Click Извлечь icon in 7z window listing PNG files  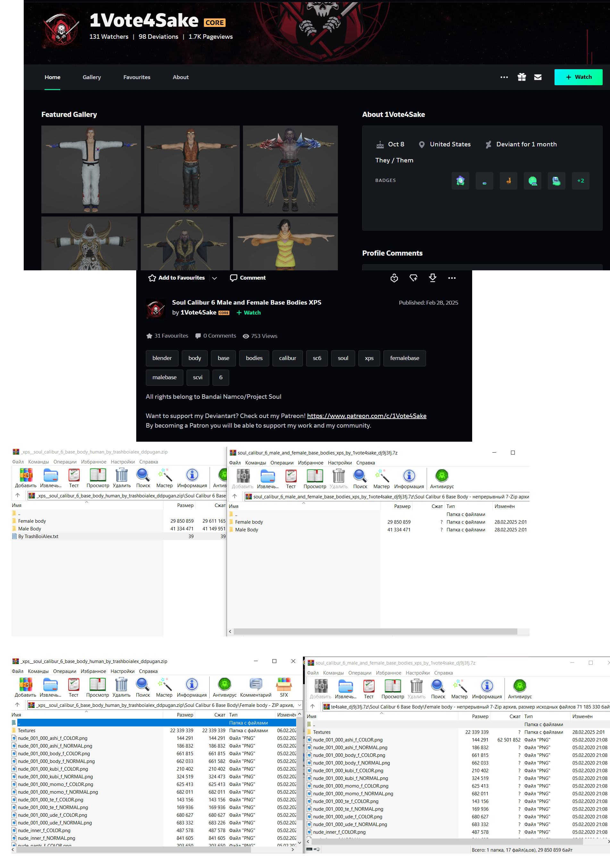pos(346,689)
